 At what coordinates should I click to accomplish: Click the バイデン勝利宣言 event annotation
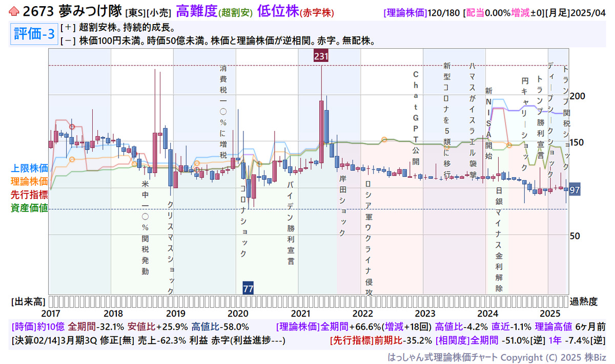coord(291,223)
